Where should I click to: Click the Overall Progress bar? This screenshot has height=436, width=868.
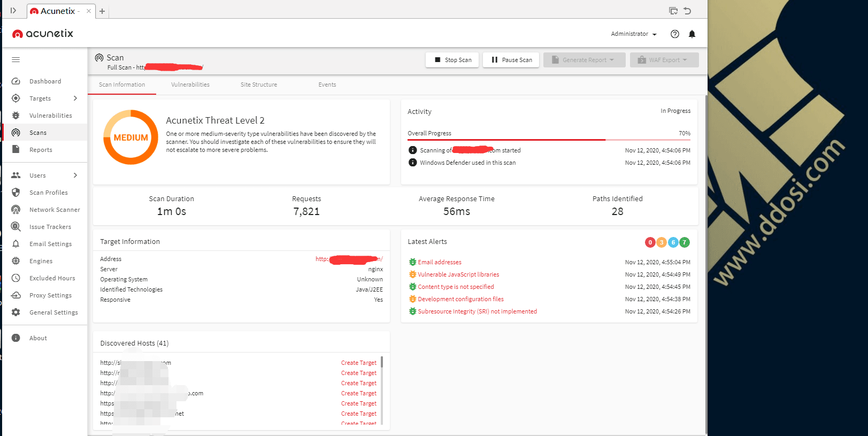(549, 140)
